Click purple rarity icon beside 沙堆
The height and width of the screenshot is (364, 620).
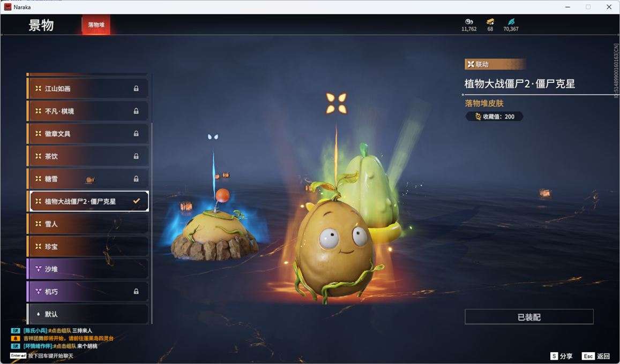click(39, 269)
